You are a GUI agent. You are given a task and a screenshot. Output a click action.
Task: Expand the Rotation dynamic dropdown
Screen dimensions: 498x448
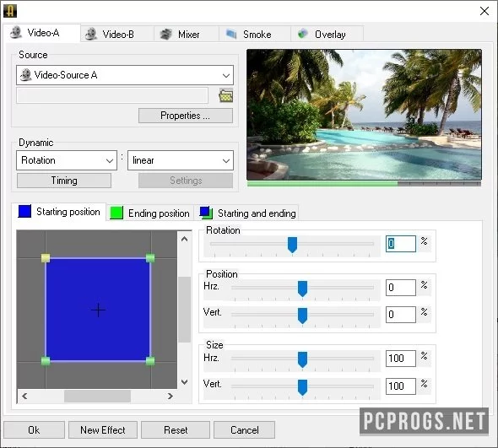tap(67, 160)
